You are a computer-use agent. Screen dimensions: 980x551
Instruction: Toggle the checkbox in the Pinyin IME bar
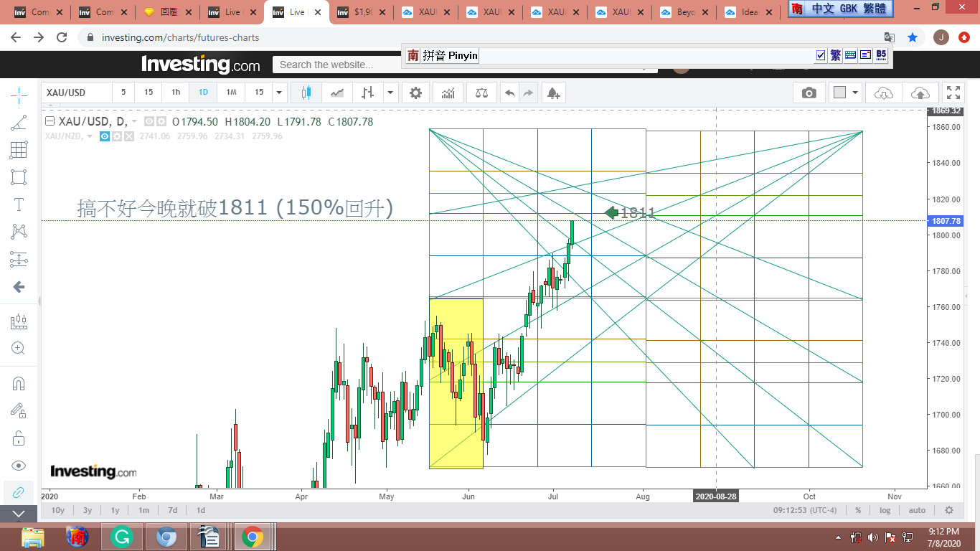tap(821, 55)
